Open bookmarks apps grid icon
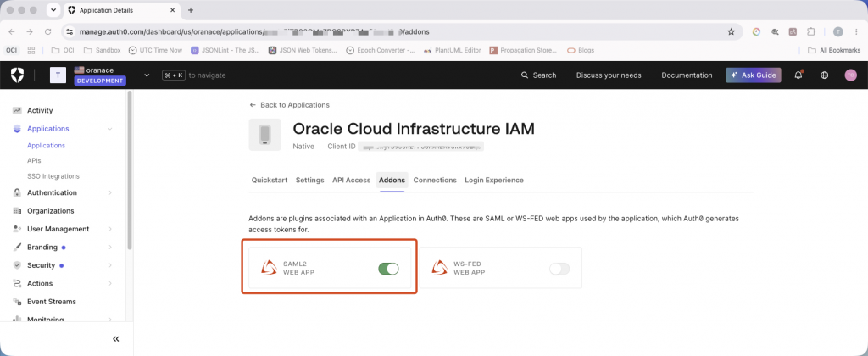The width and height of the screenshot is (868, 356). tap(31, 50)
